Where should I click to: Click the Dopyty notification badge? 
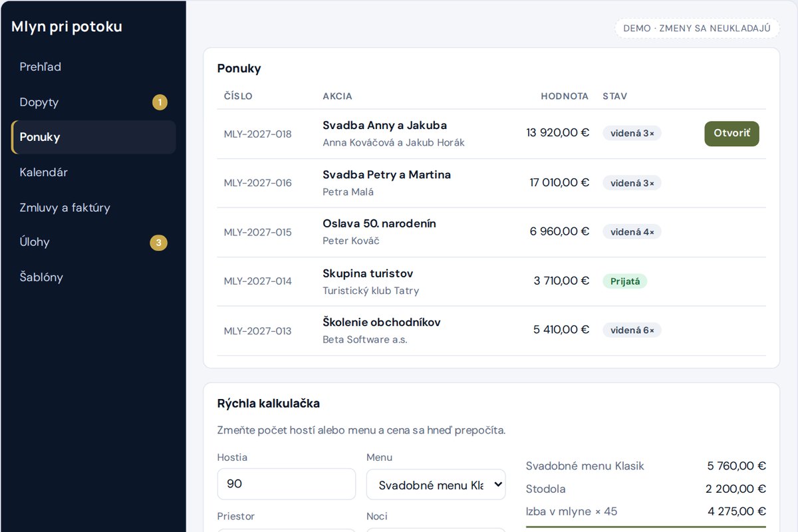[x=160, y=102]
